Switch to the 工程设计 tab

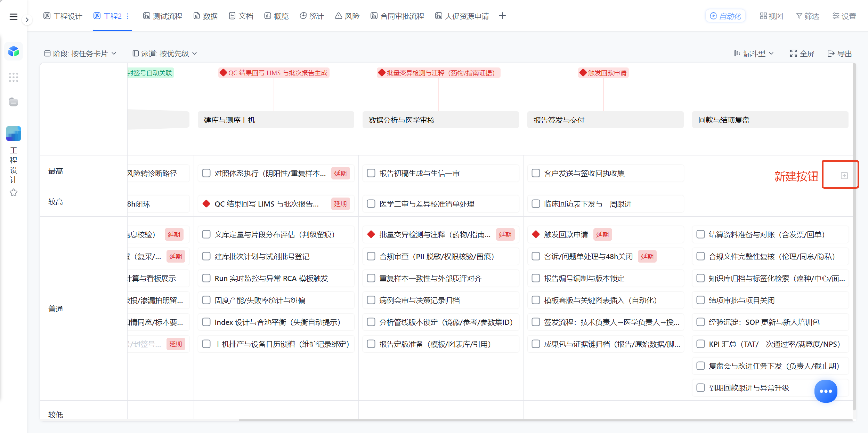[63, 16]
